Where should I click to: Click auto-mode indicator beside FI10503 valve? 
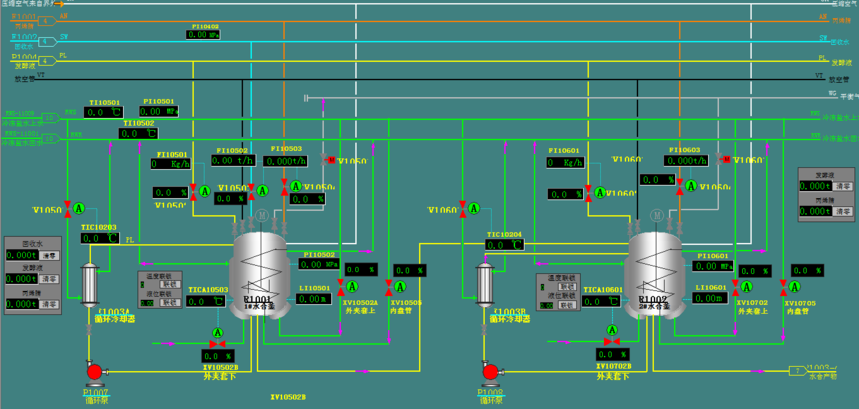(x=296, y=187)
